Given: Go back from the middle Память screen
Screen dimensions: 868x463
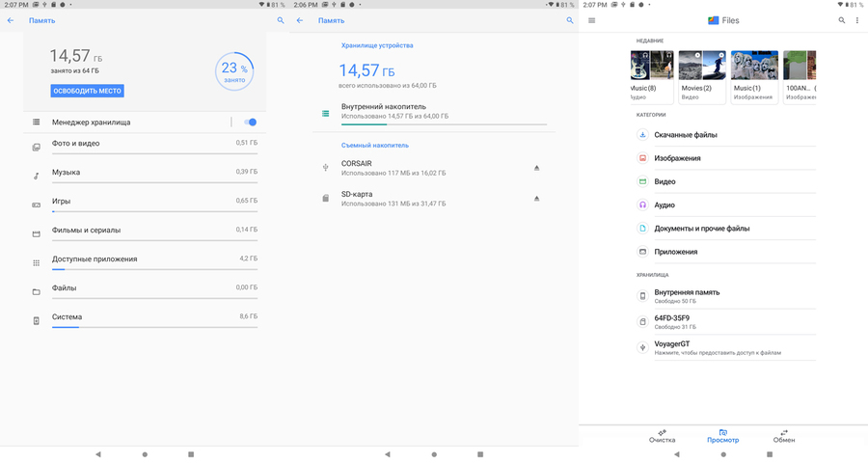Looking at the screenshot, I should (x=300, y=20).
